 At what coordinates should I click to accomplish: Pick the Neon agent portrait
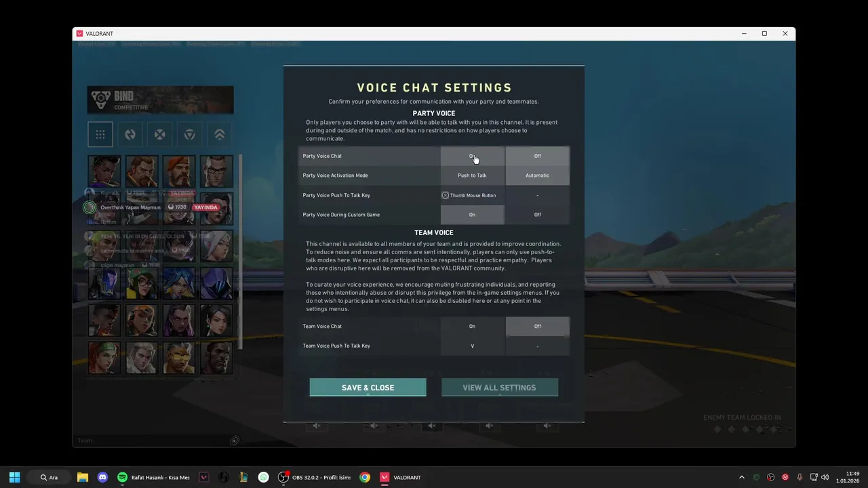point(179,283)
